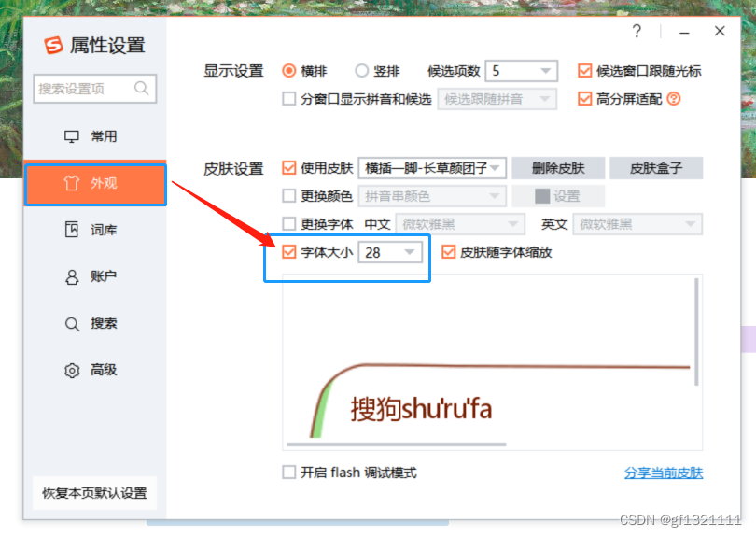
Task: Click the 删除皮肤 button
Action: click(558, 168)
